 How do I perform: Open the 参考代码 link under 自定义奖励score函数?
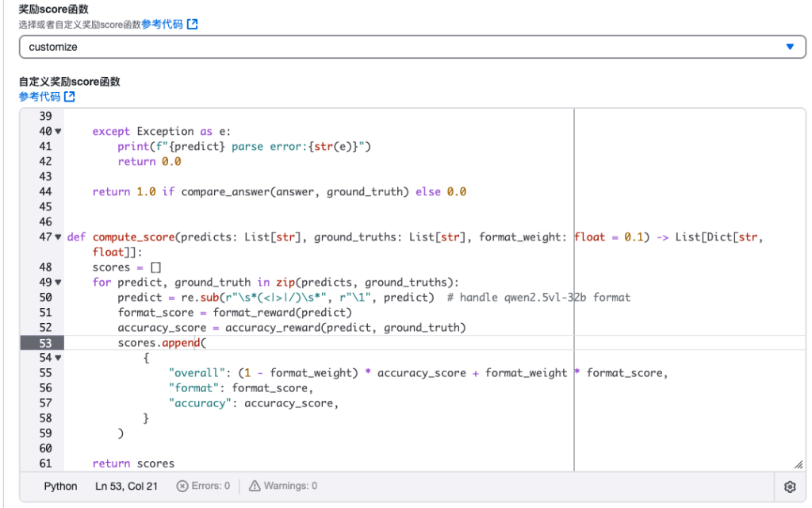40,96
